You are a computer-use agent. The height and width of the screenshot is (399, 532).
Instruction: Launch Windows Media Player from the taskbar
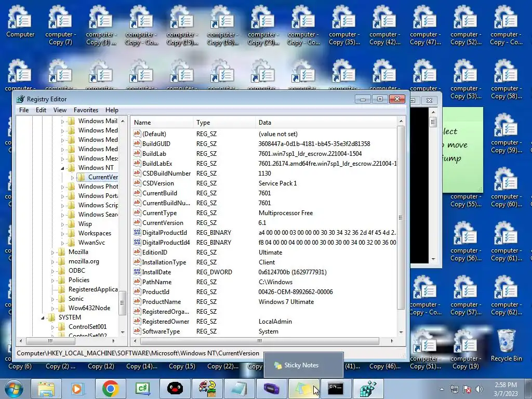tap(78, 389)
